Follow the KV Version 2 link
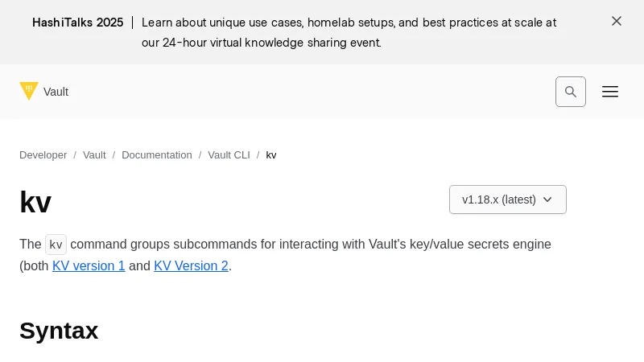Image resolution: width=644 pixels, height=362 pixels. (191, 266)
